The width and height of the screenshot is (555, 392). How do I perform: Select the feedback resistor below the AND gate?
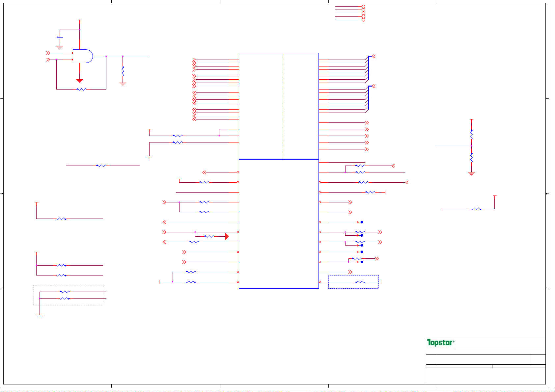coord(81,89)
